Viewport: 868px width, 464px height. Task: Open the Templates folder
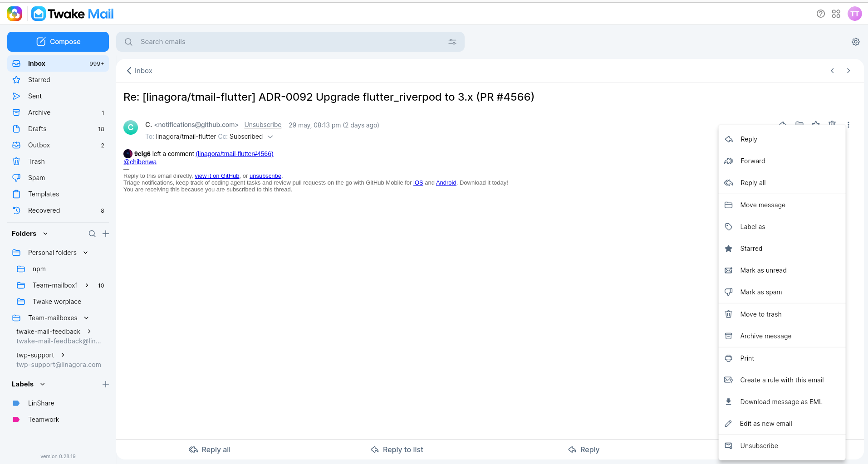click(58, 194)
